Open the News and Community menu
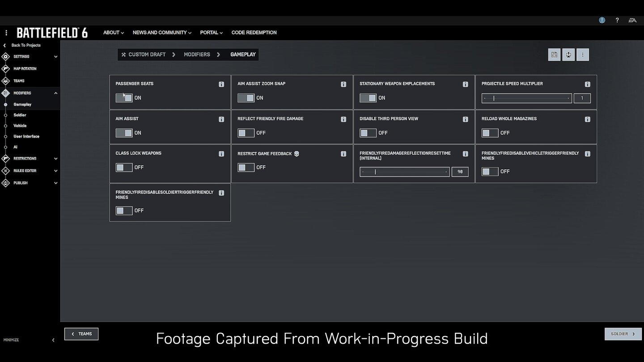The image size is (644, 362). [162, 33]
